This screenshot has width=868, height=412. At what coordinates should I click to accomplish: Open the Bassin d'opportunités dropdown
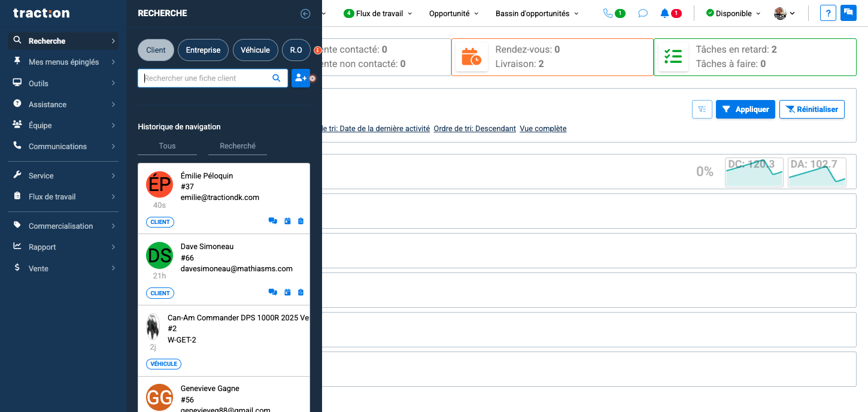pos(536,13)
